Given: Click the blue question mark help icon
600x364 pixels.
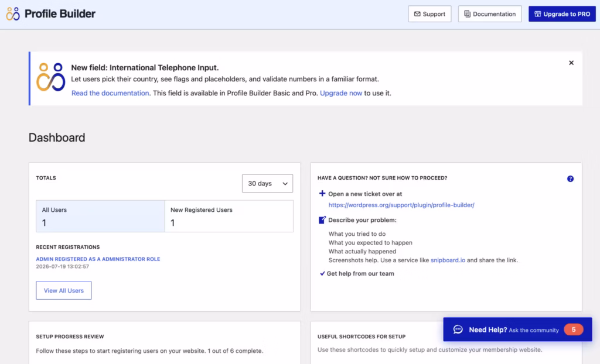Looking at the screenshot, I should point(570,178).
